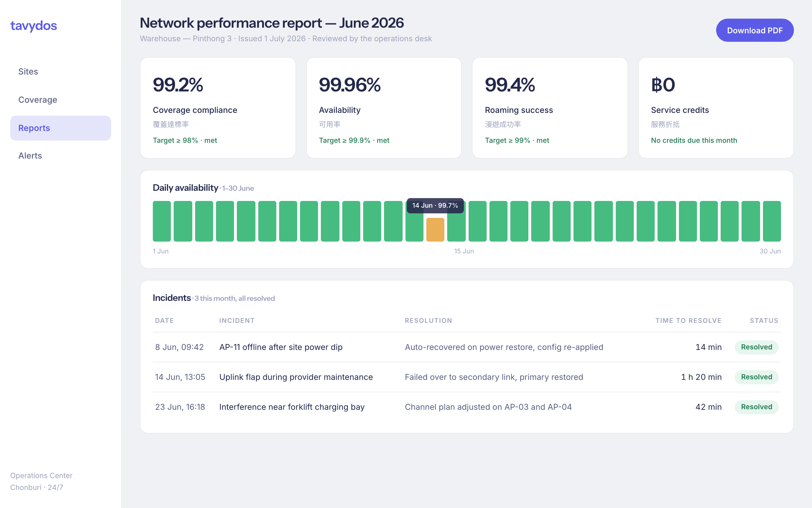Sort by the INCIDENT column header
Viewport: 812px width, 508px height.
(x=237, y=321)
